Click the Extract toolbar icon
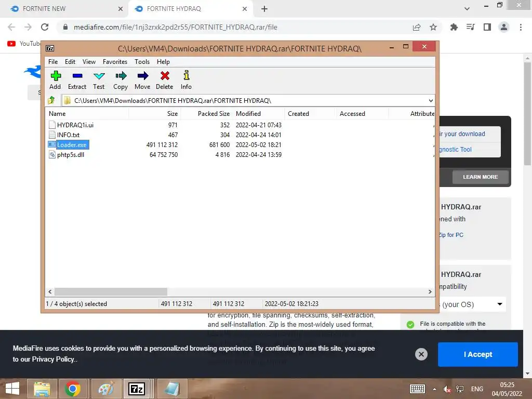Image resolution: width=532 pixels, height=399 pixels. (x=77, y=76)
